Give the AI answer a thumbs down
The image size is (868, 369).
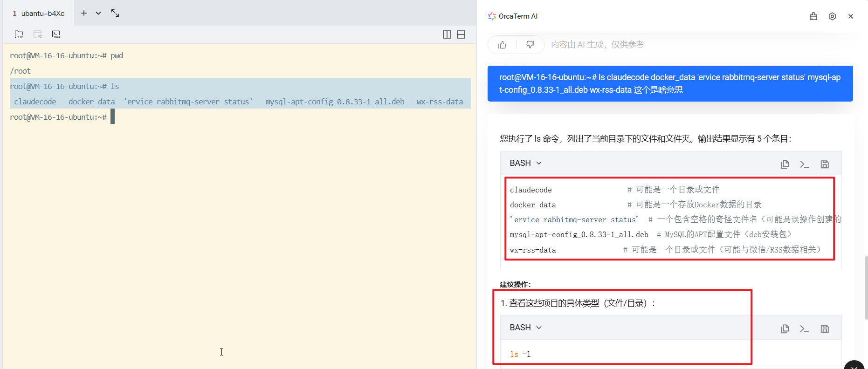tap(530, 45)
